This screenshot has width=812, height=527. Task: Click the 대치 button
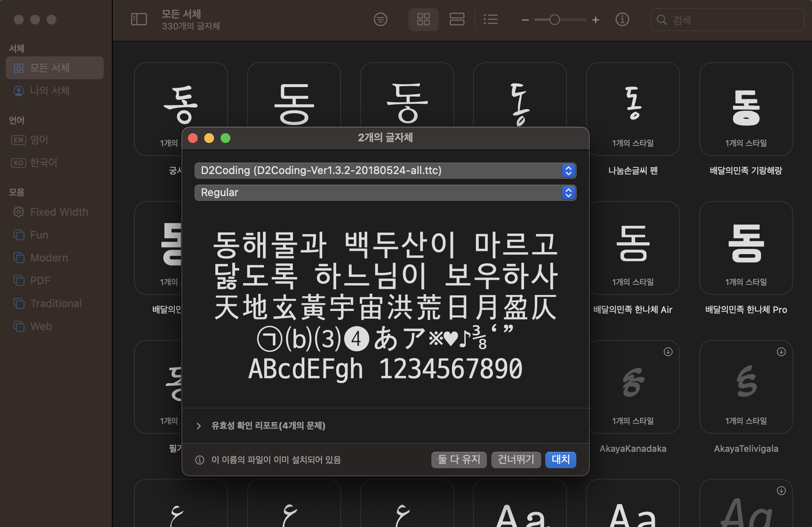pyautogui.click(x=560, y=460)
